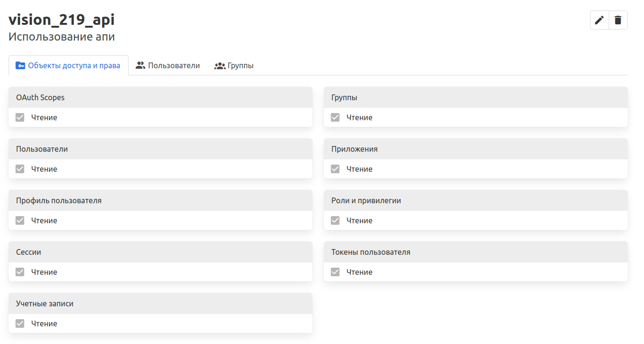Viewport: 644px width, 344px height.
Task: Toggle Чтение checkbox under OAuth Scopes
Action: [x=20, y=117]
